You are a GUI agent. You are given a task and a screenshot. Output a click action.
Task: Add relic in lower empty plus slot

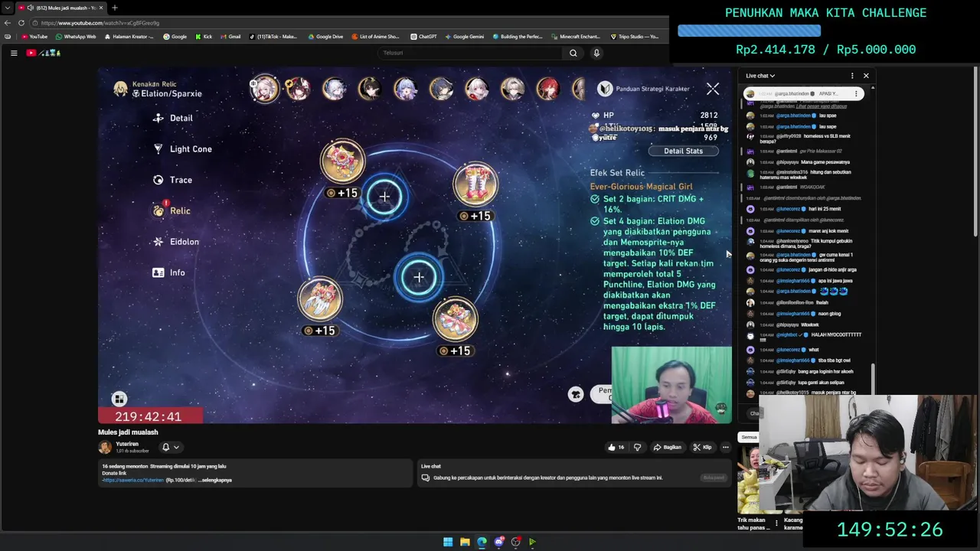point(419,277)
